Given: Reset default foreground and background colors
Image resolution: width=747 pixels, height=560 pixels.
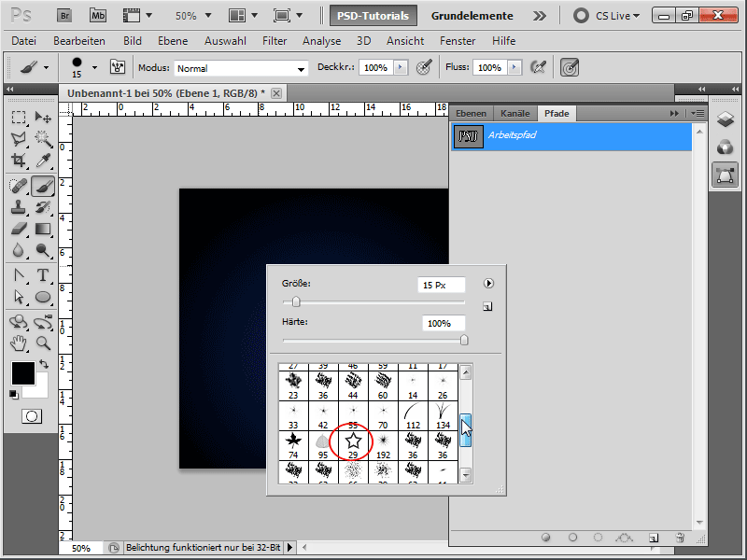Looking at the screenshot, I should pyautogui.click(x=14, y=394).
